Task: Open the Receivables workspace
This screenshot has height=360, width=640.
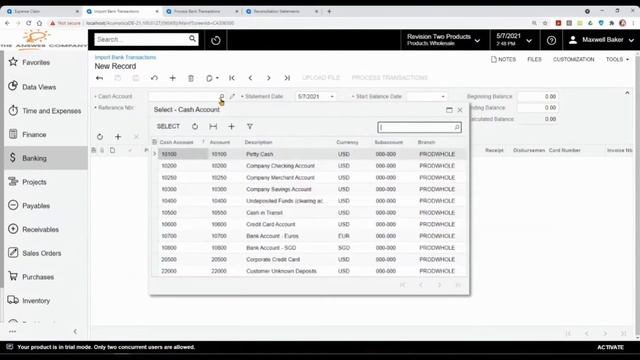Action: click(x=40, y=229)
